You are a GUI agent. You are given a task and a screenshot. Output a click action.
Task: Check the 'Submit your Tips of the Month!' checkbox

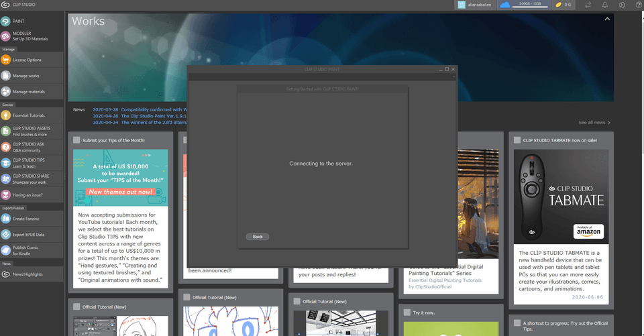[76, 140]
